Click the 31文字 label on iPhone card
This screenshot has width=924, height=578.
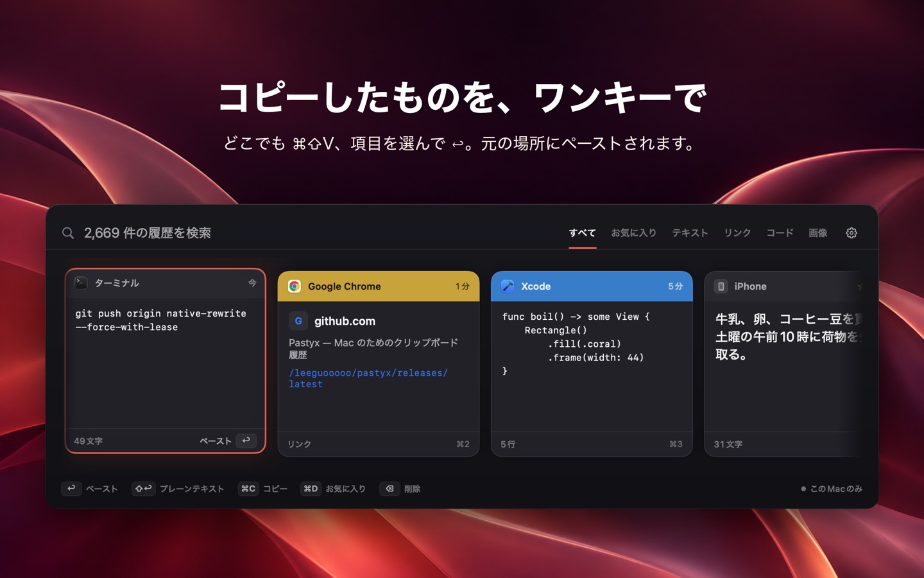728,444
